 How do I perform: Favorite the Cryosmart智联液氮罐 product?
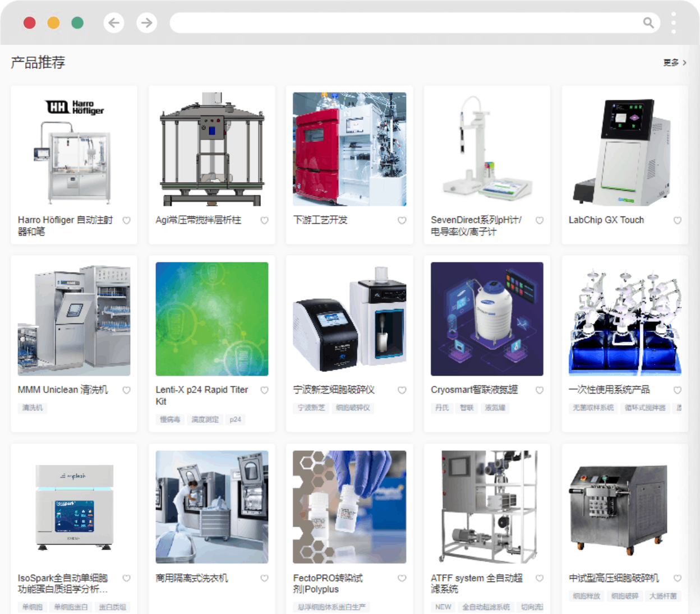tap(540, 390)
